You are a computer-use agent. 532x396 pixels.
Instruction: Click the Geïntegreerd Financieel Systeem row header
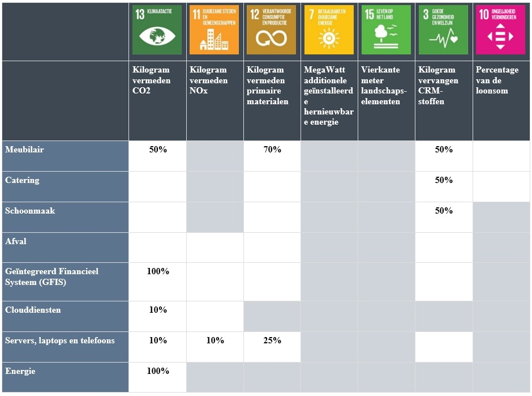click(52, 276)
